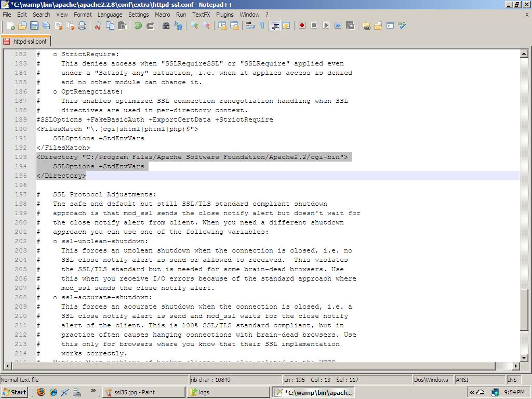Screen dimensions: 532x399
Task: Select the httpd-ssl.conf document tab
Action: point(26,41)
